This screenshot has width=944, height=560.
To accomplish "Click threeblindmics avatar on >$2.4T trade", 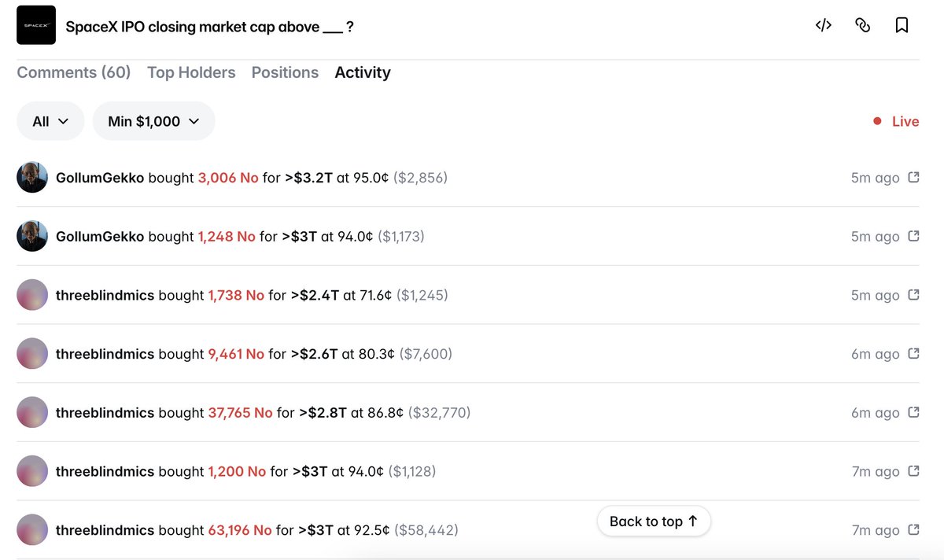I will click(x=32, y=295).
